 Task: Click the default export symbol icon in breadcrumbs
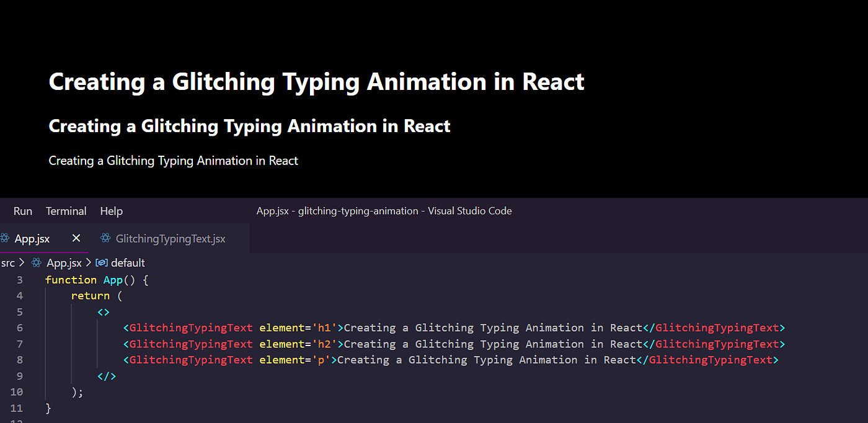point(101,262)
